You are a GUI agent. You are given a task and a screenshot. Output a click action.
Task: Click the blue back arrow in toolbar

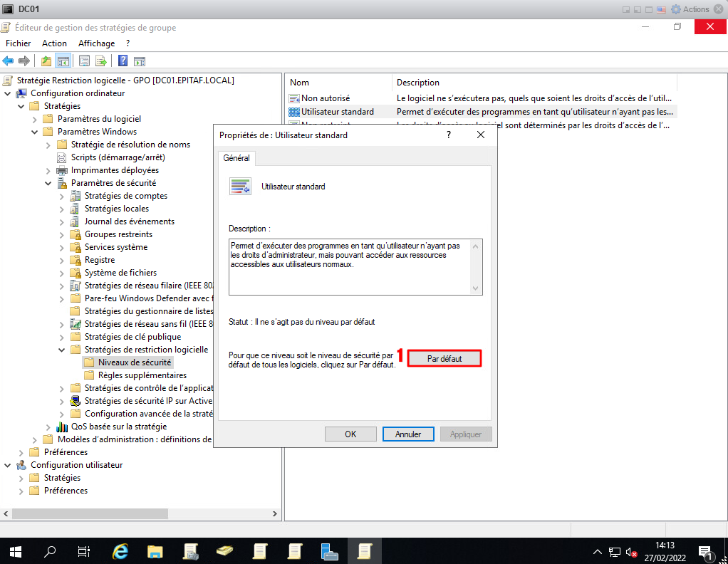9,61
